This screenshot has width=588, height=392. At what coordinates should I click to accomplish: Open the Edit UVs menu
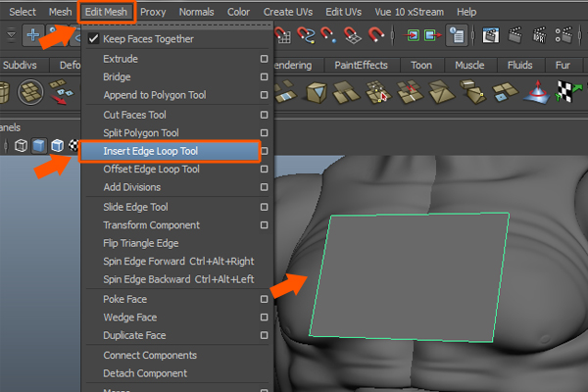pyautogui.click(x=343, y=12)
